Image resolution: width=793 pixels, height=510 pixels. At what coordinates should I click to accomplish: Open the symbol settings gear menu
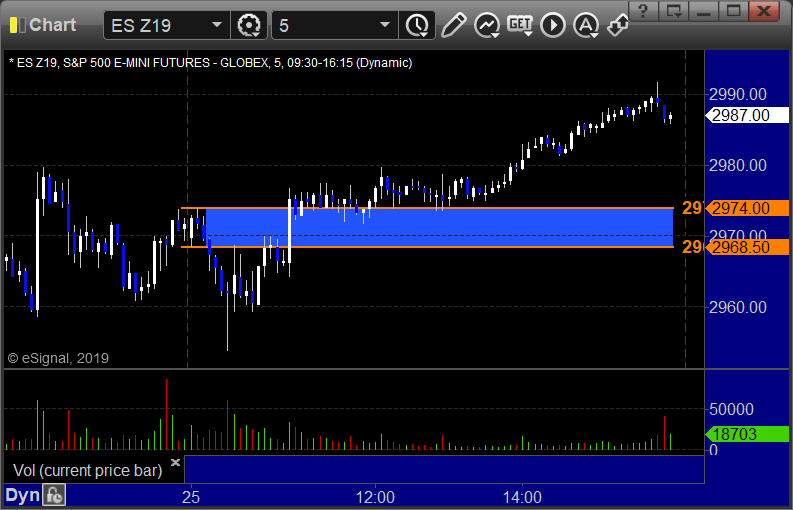249,25
